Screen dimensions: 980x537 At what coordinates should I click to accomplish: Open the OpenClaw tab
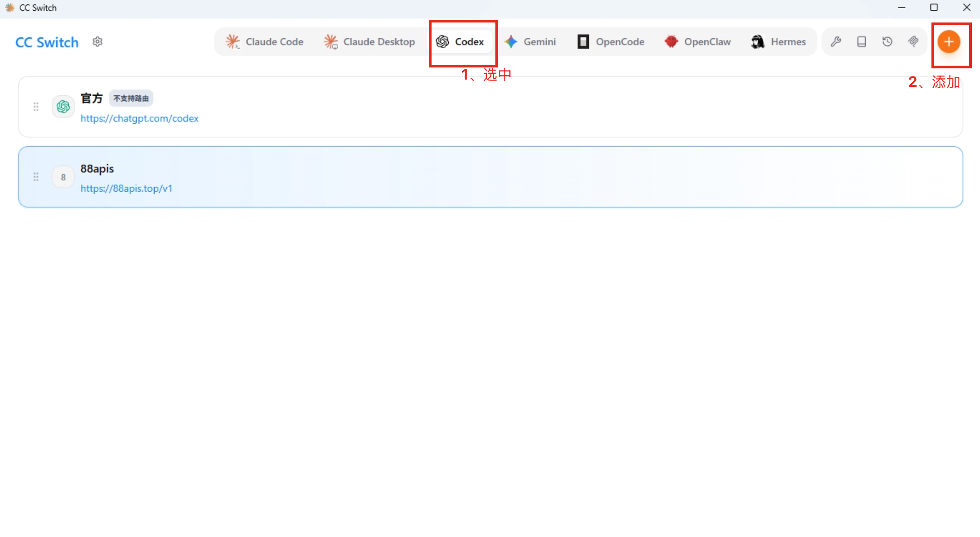(698, 42)
